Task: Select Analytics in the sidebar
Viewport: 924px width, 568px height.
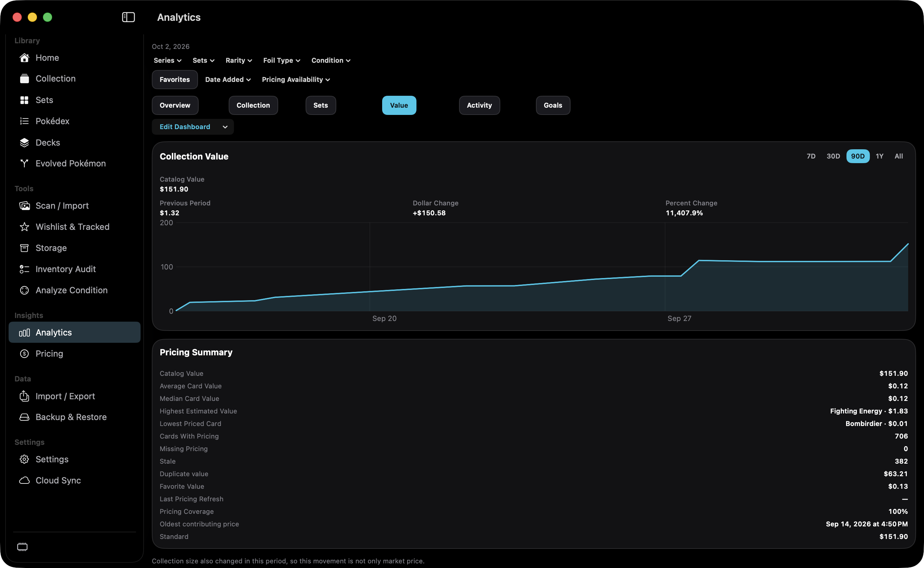Action: (x=75, y=333)
